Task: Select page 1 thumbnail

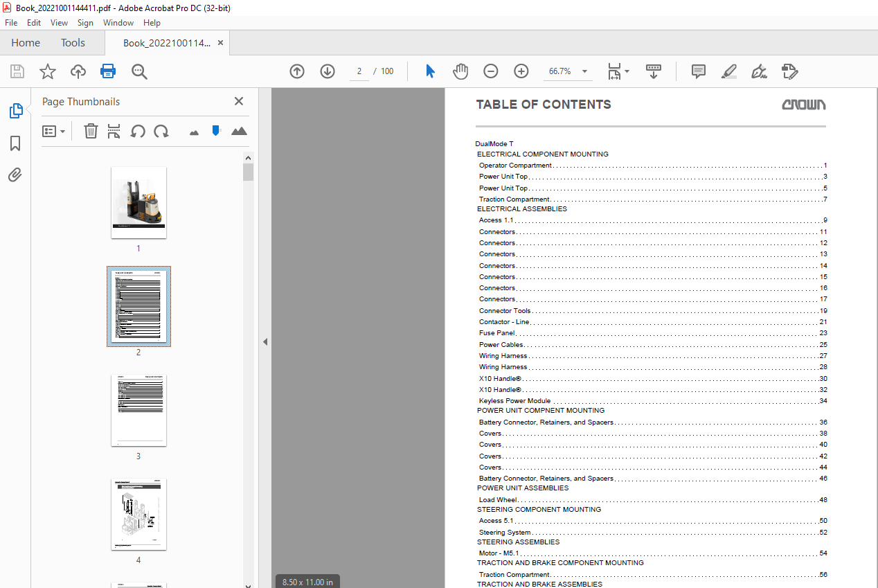Action: [x=138, y=202]
